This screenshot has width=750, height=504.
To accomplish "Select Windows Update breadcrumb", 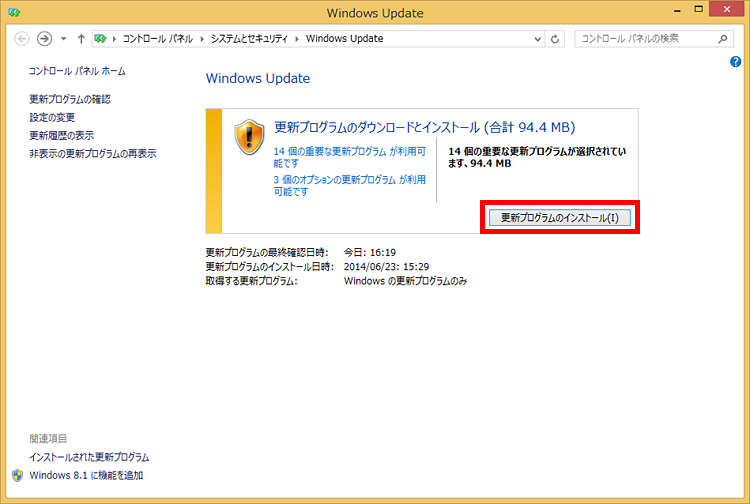I will [x=344, y=39].
